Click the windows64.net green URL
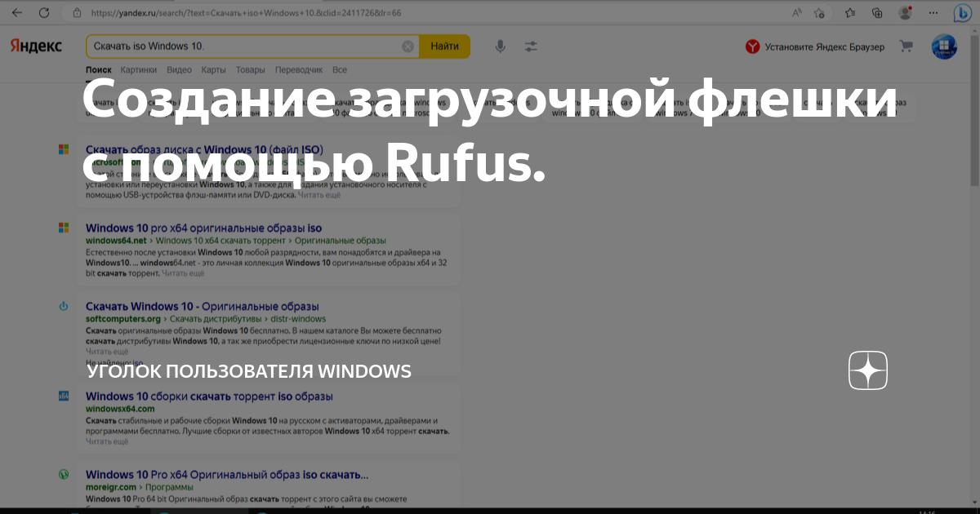The width and height of the screenshot is (980, 514). pyautogui.click(x=116, y=241)
